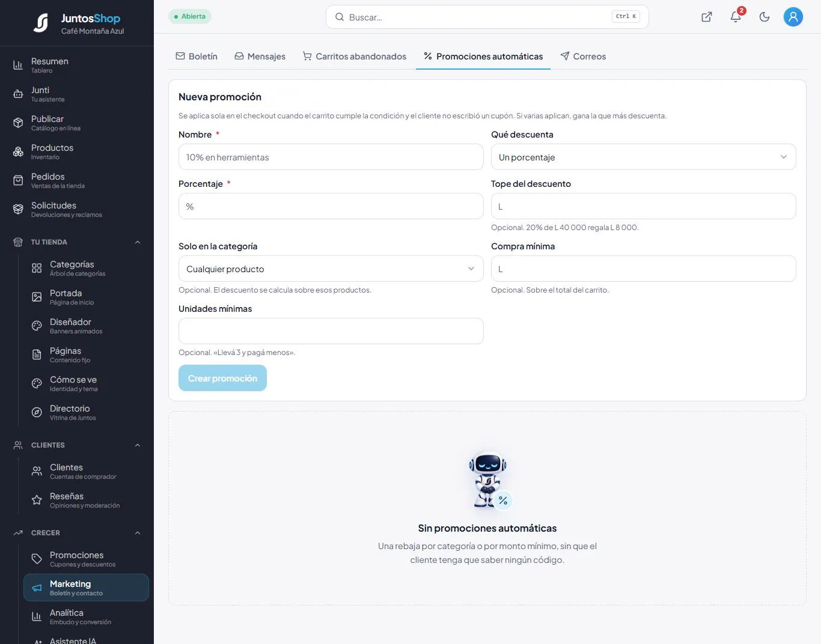Open the external store link icon
This screenshot has width=821, height=644.
click(x=707, y=17)
